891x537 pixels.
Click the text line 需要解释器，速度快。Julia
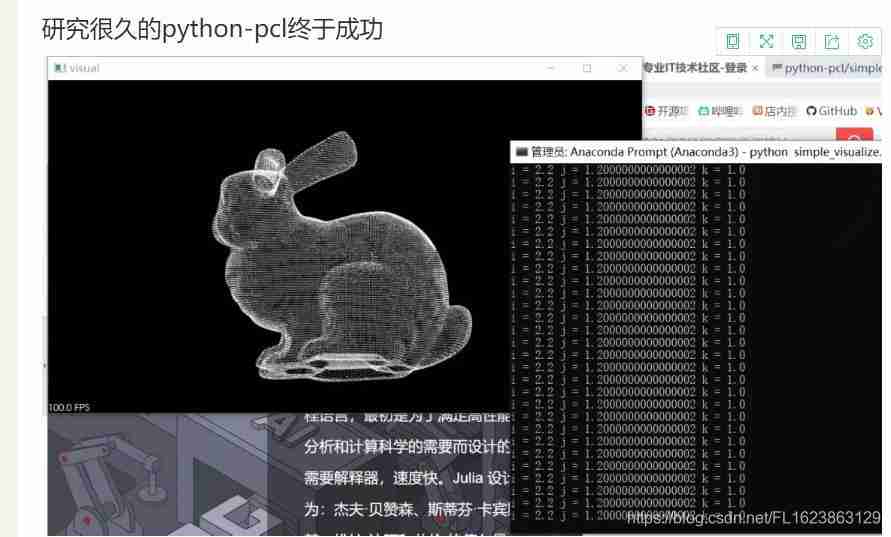tap(407, 478)
